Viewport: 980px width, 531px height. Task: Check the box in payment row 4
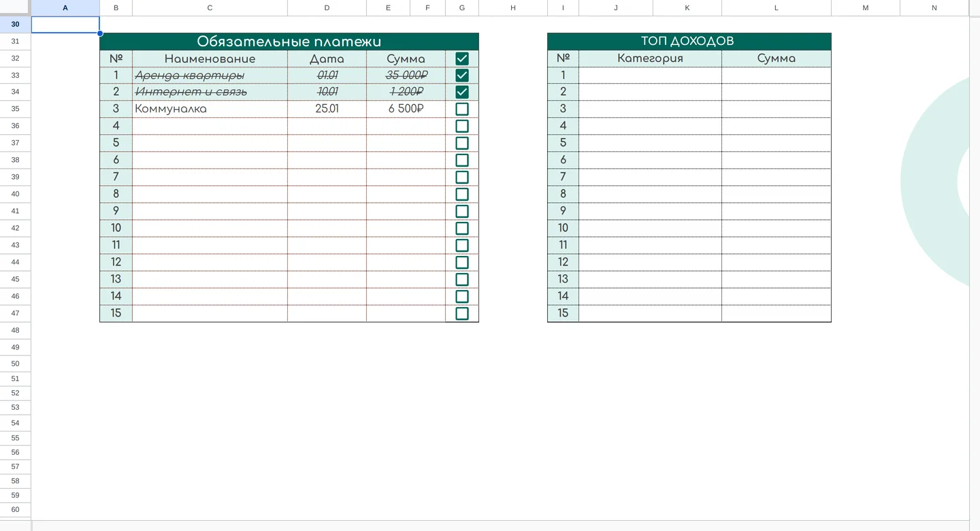coord(462,126)
